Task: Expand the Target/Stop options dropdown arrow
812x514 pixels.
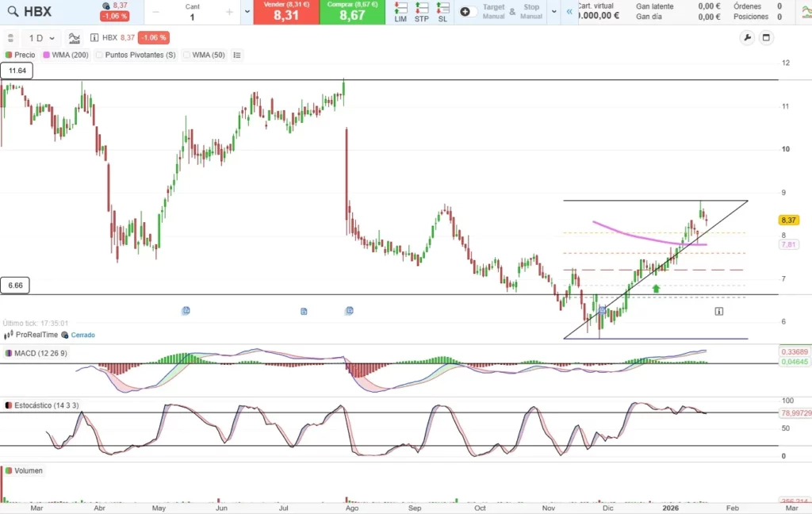Action: [553, 12]
